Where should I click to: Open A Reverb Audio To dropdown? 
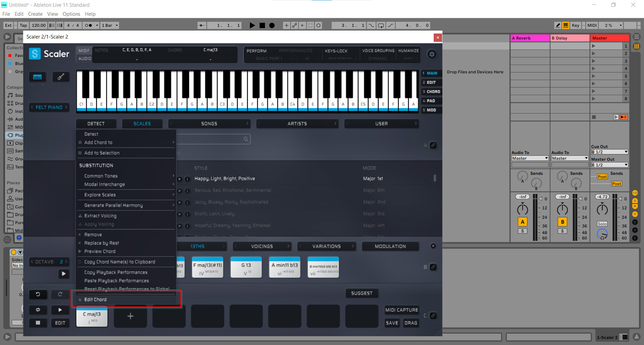(530, 158)
